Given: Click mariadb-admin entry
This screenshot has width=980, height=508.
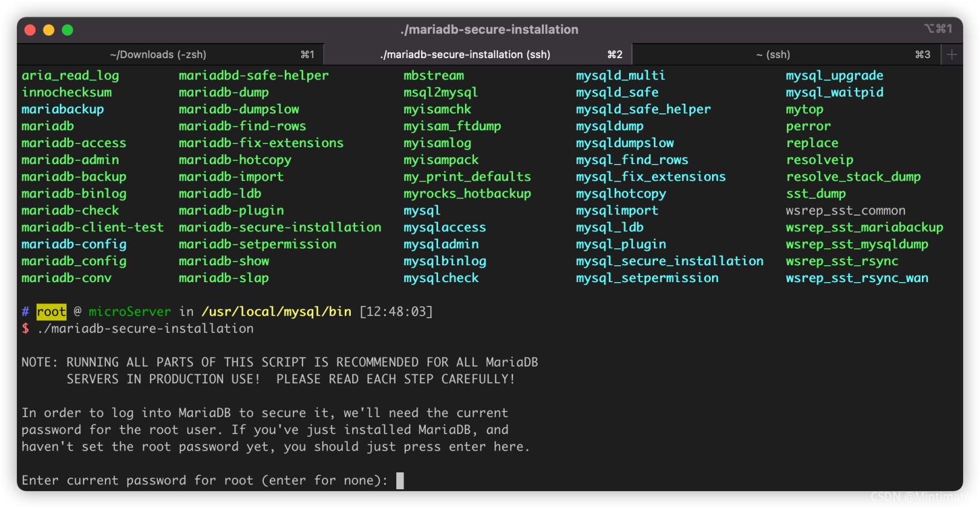Looking at the screenshot, I should 70,160.
